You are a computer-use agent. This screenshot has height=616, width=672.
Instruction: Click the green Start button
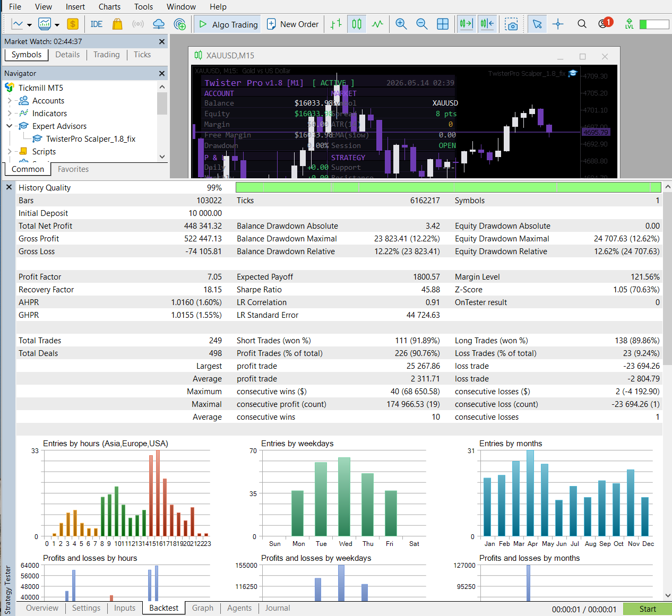(x=648, y=609)
